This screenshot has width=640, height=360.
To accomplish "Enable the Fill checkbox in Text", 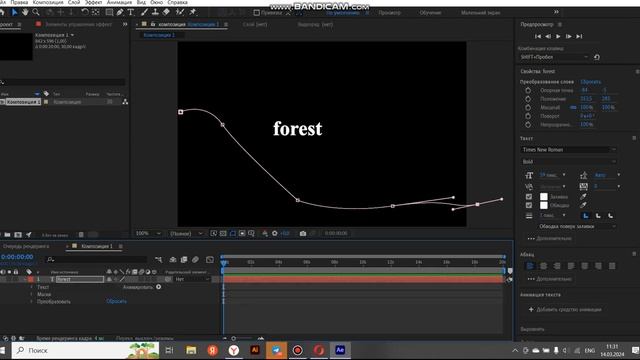I will click(x=529, y=196).
